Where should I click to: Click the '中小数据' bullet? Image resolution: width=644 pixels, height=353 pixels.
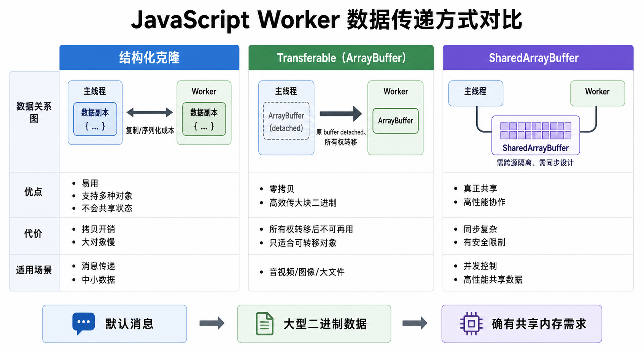pyautogui.click(x=99, y=280)
